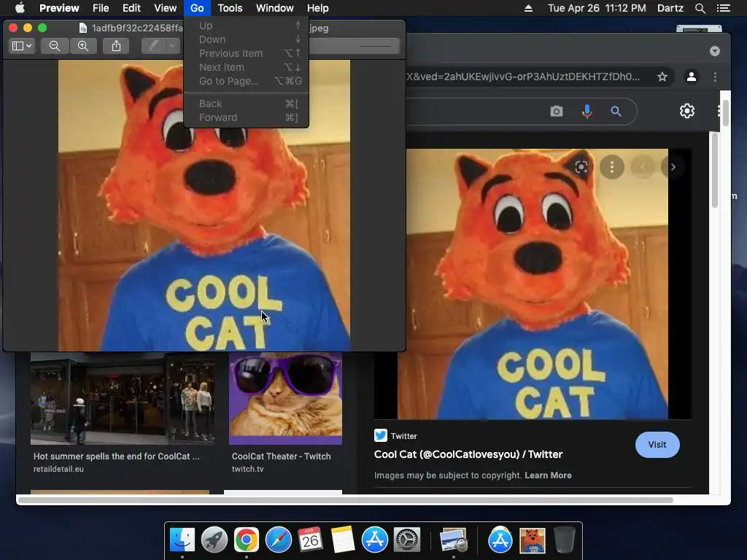Open the sidebar view mode dropdown
747x560 pixels.
click(x=22, y=46)
